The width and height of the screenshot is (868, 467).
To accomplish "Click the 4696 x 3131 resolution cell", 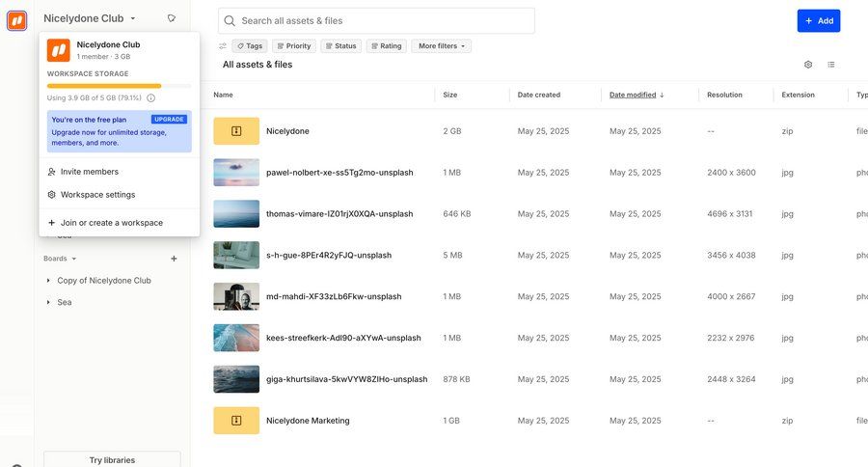I will point(730,214).
